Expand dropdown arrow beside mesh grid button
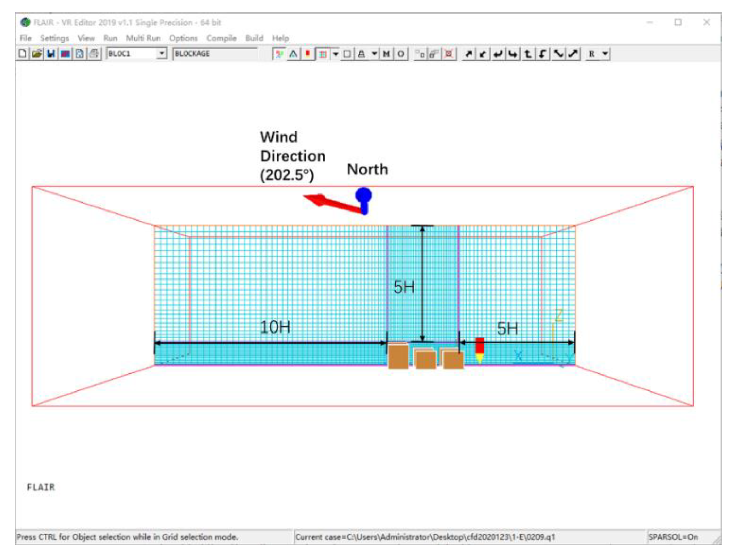736x560 pixels. (x=336, y=54)
